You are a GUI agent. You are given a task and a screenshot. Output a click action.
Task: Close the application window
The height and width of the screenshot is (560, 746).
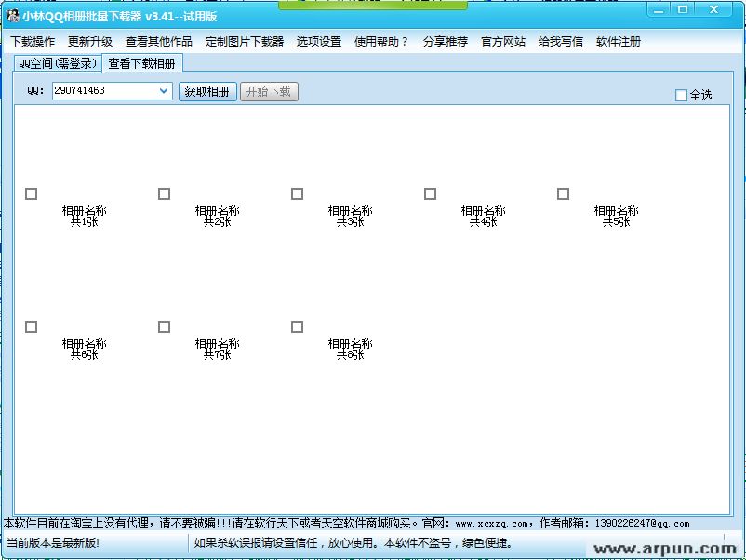pos(713,10)
